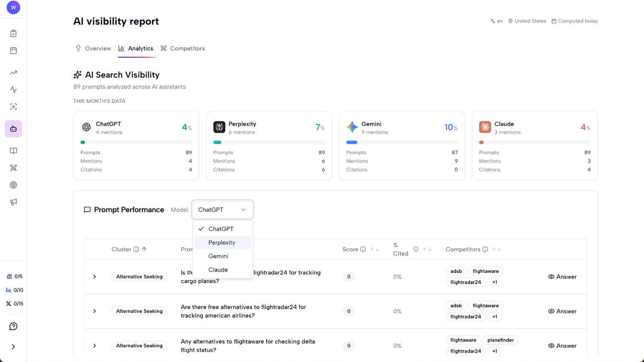Click the Cluster info icon
Screen dimensions: 644x362
tap(136, 249)
